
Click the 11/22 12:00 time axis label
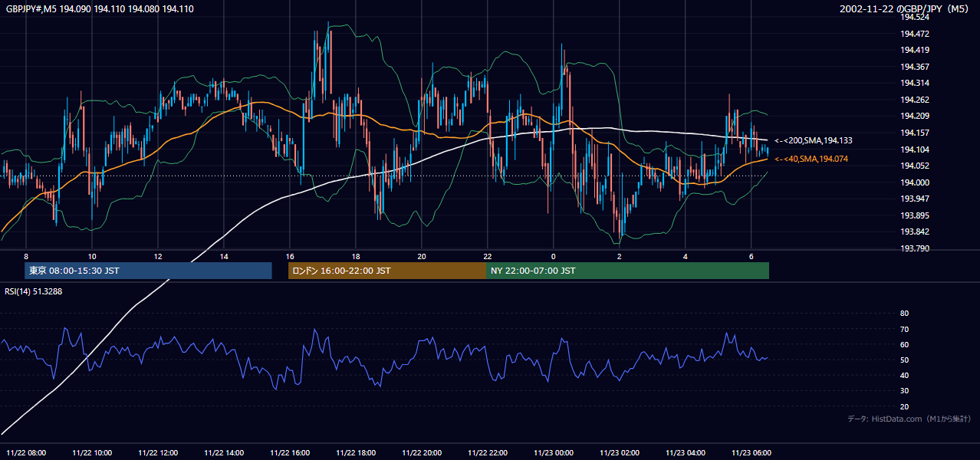[x=158, y=453]
